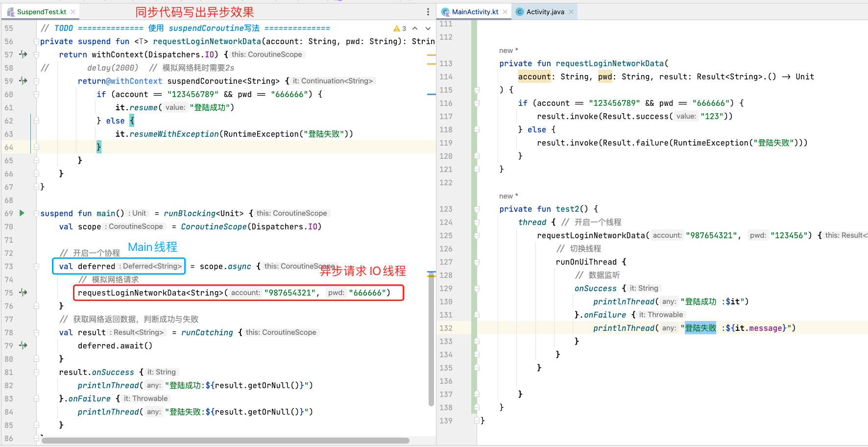Image resolution: width=868 pixels, height=447 pixels.
Task: Collapse scope.async block fold at line 73
Action: tap(36, 266)
